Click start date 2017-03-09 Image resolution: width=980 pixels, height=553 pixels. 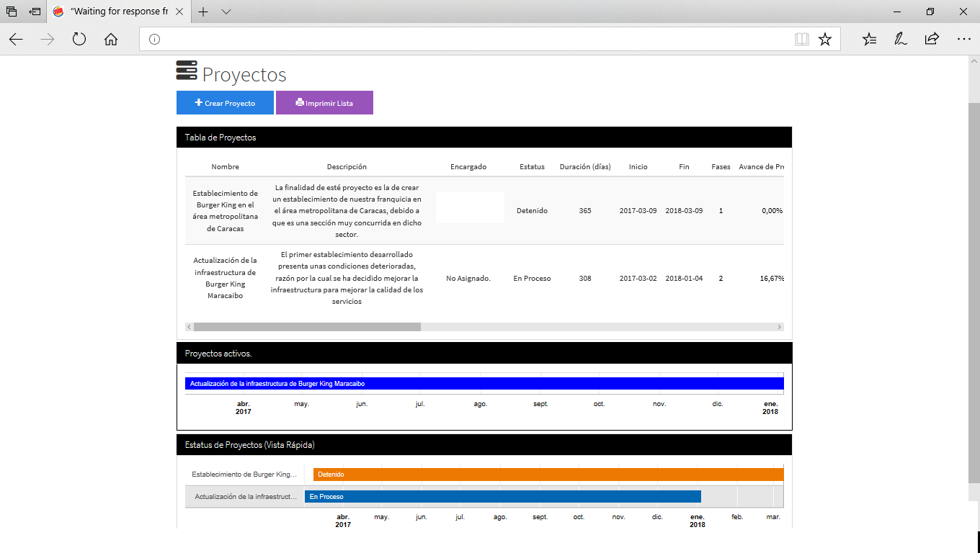coord(638,211)
